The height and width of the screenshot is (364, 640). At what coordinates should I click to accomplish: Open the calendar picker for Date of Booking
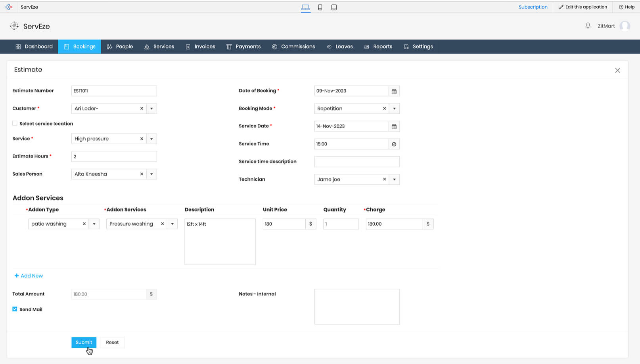tap(394, 91)
